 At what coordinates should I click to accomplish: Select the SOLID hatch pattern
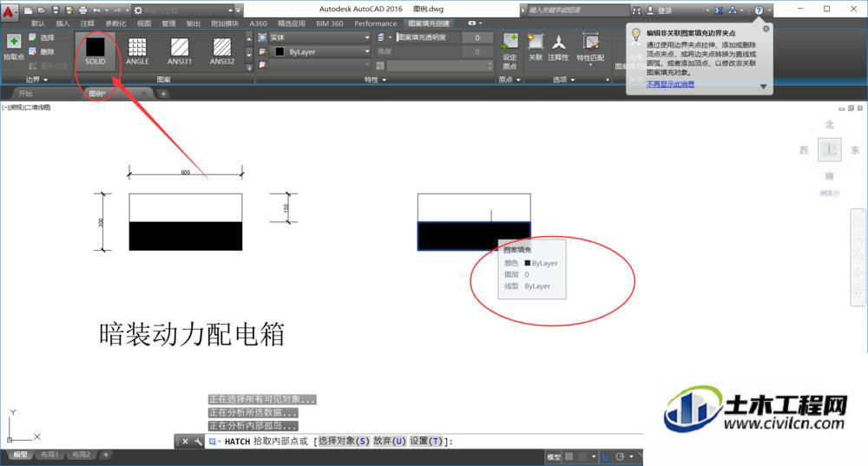95,51
